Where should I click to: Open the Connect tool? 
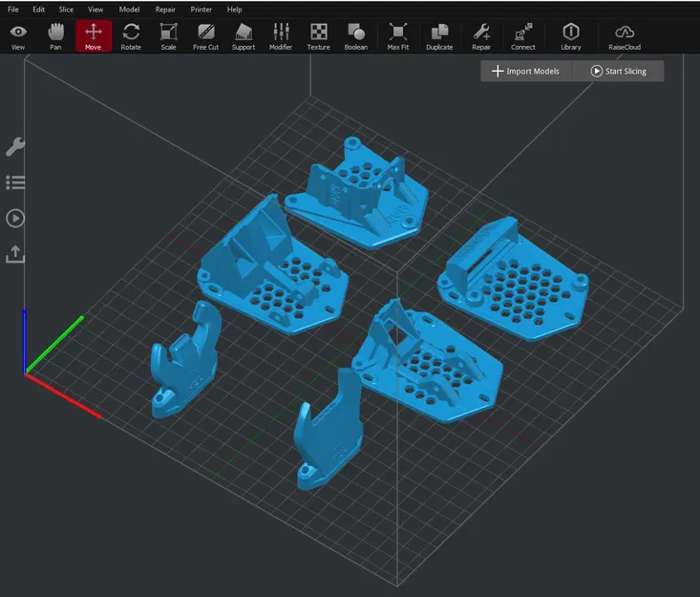522,36
